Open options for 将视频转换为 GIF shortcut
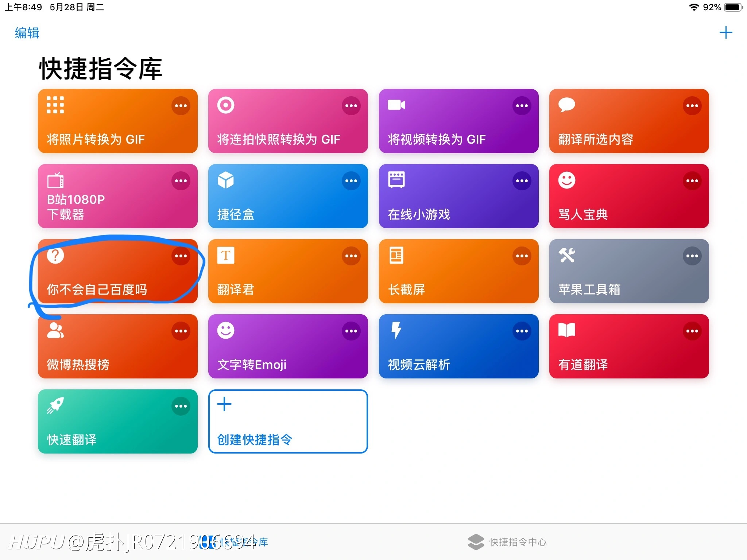Image resolution: width=747 pixels, height=560 pixels. point(522,106)
